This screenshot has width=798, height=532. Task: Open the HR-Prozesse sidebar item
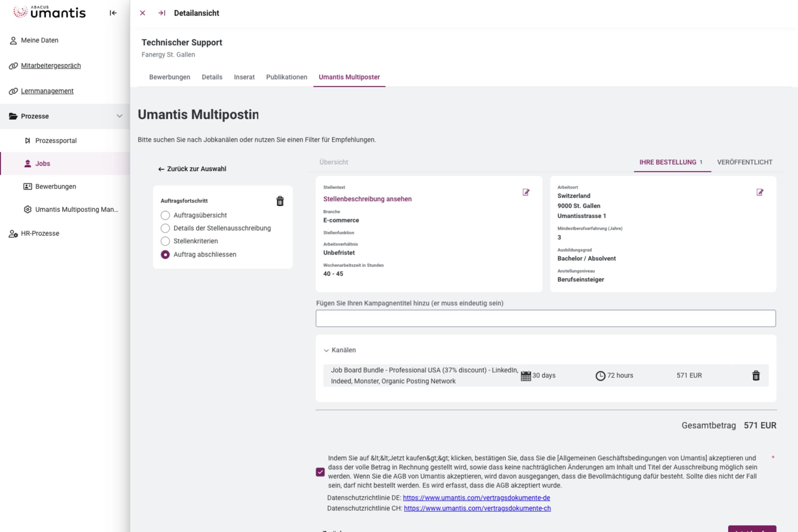point(40,233)
